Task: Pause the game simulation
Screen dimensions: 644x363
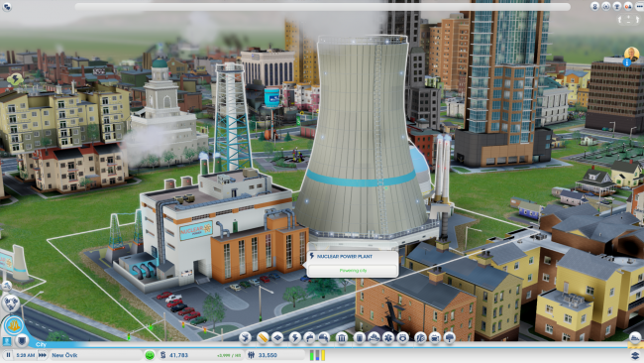Action: tap(8, 355)
